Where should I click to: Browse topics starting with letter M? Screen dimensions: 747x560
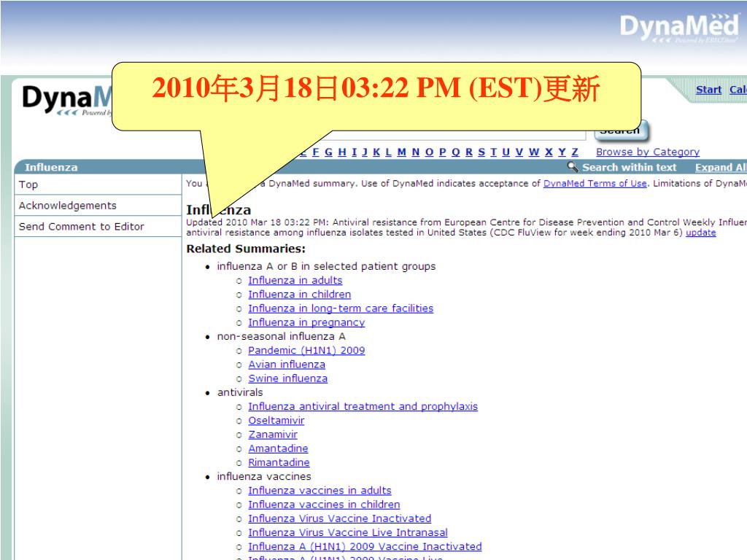click(x=402, y=152)
